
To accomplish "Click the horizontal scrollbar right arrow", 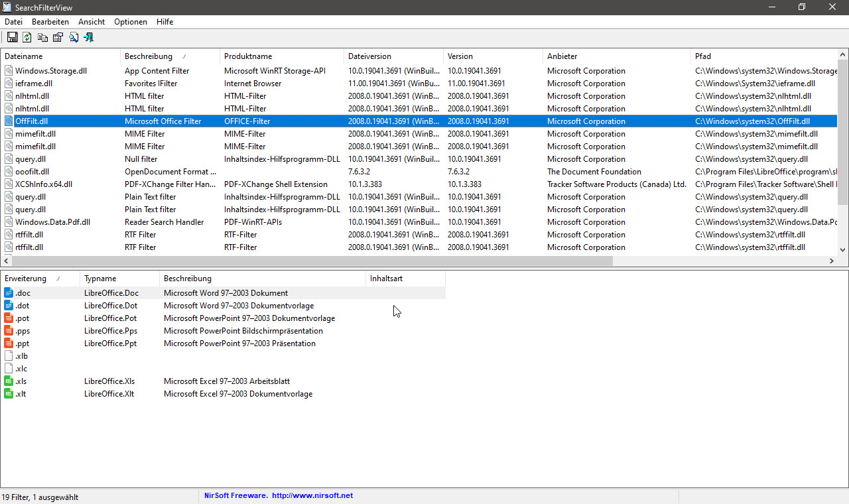I will pyautogui.click(x=832, y=261).
